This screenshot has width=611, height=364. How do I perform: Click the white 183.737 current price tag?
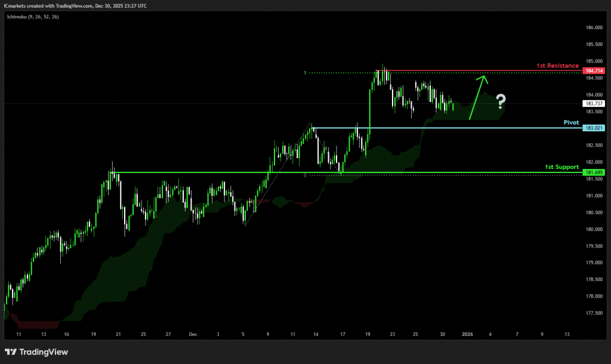(594, 103)
